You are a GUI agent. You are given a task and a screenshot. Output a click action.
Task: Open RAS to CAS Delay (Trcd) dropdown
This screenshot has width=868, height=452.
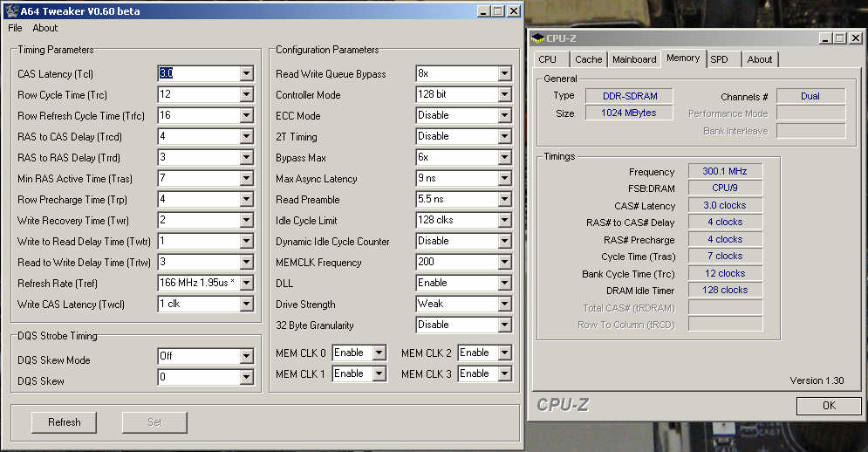247,137
